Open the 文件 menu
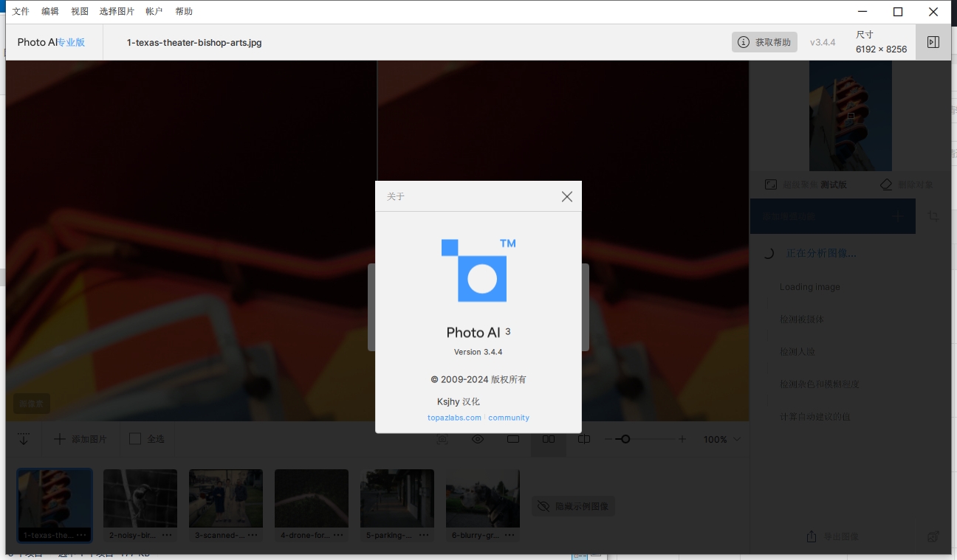 tap(21, 11)
